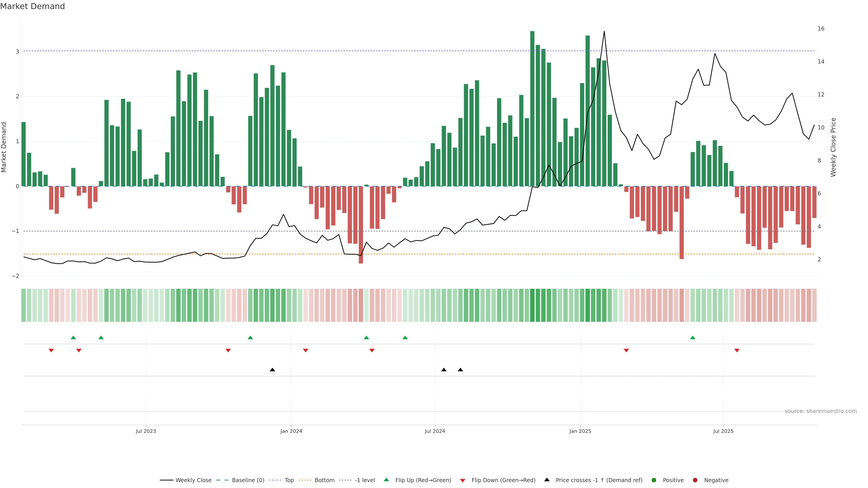The image size is (868, 488).
Task: Click the last red flip-down marker after Jul 2025
Action: pos(737,351)
